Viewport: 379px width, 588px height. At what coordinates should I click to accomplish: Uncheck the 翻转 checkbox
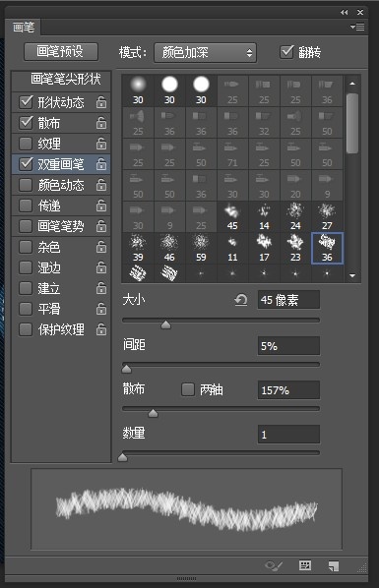286,52
